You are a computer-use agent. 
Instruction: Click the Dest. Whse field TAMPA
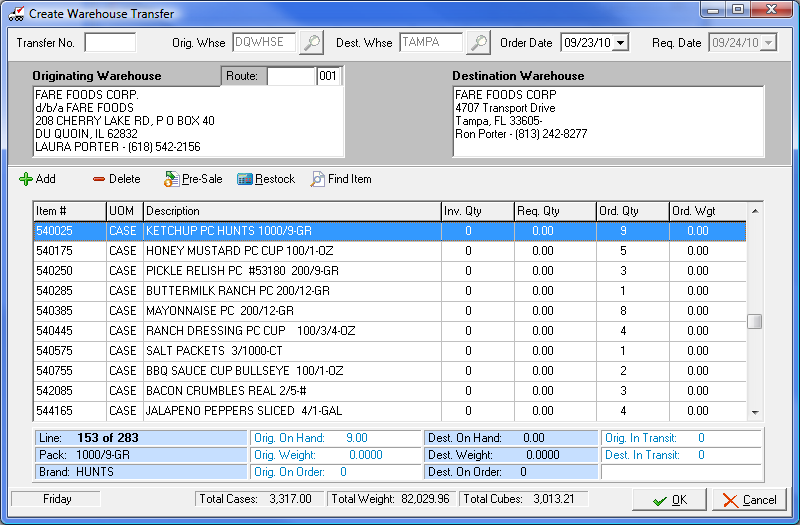(x=432, y=42)
